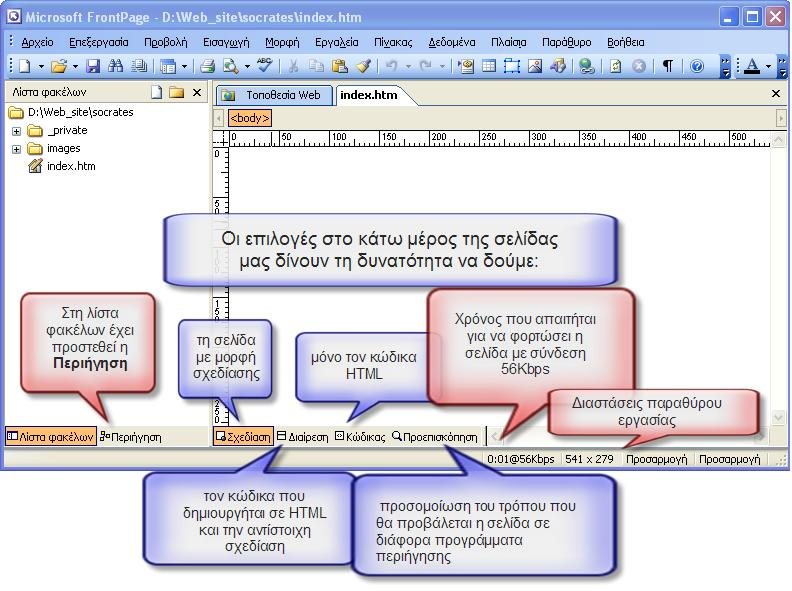The image size is (792, 591).
Task: Click the Publish Site icon
Action: click(138, 66)
